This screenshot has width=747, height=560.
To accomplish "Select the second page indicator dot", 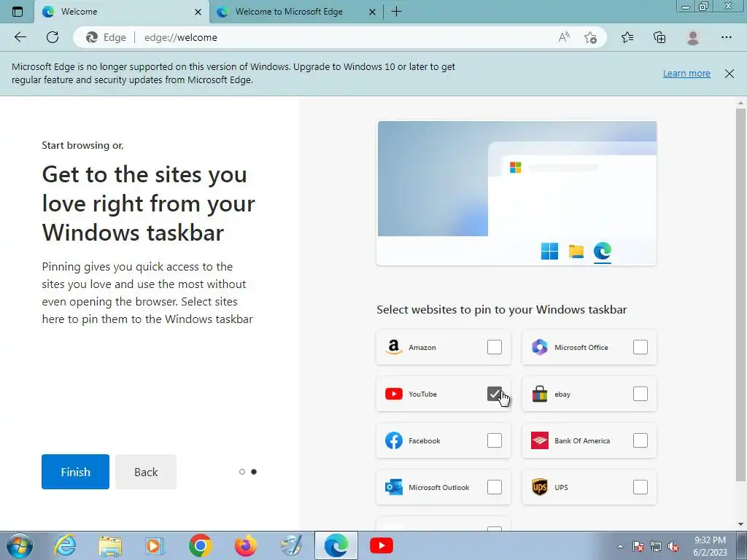I will (x=254, y=472).
